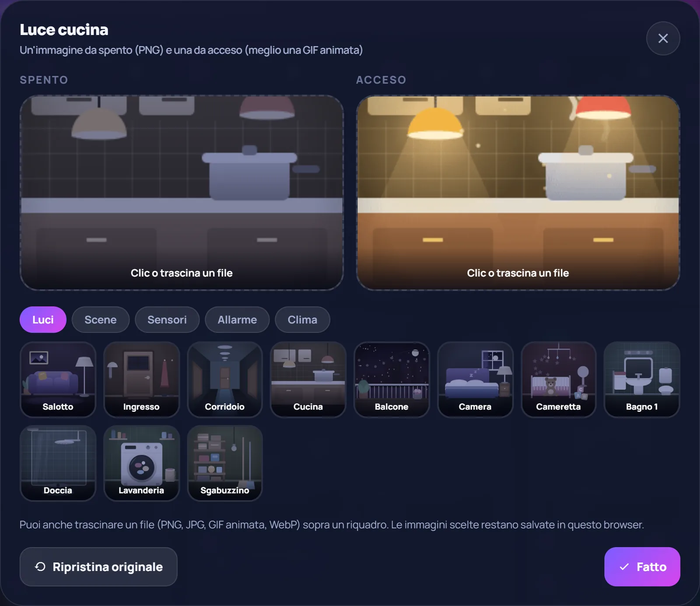Viewport: 700px width, 606px height.
Task: Confirm with the Fatto button
Action: click(642, 567)
